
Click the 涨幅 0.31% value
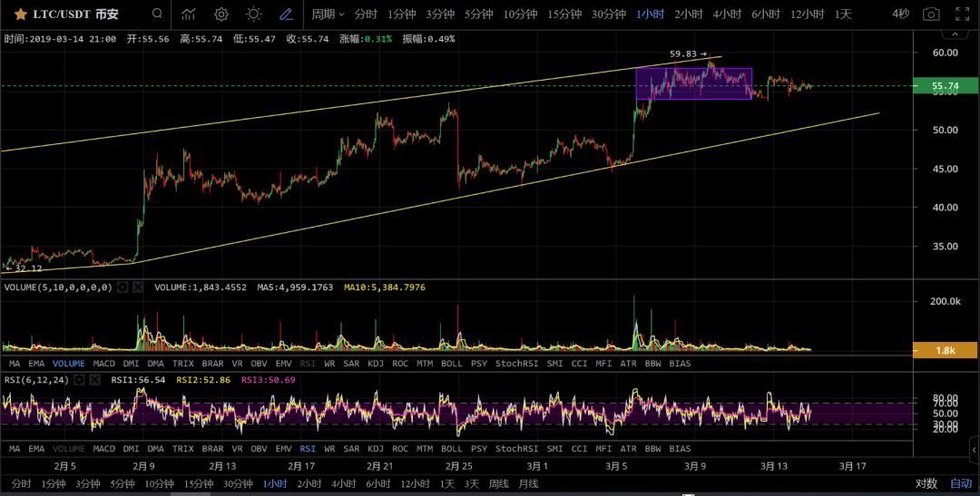[378, 39]
